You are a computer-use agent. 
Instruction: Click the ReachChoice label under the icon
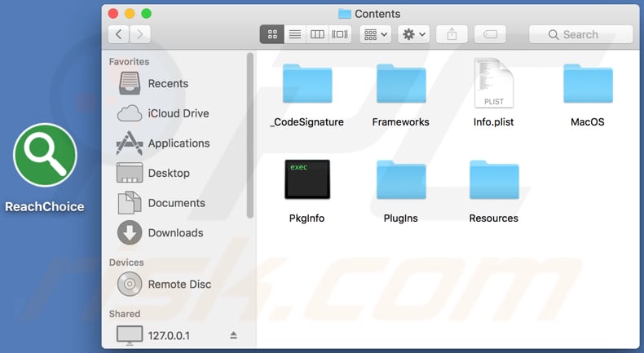point(45,206)
